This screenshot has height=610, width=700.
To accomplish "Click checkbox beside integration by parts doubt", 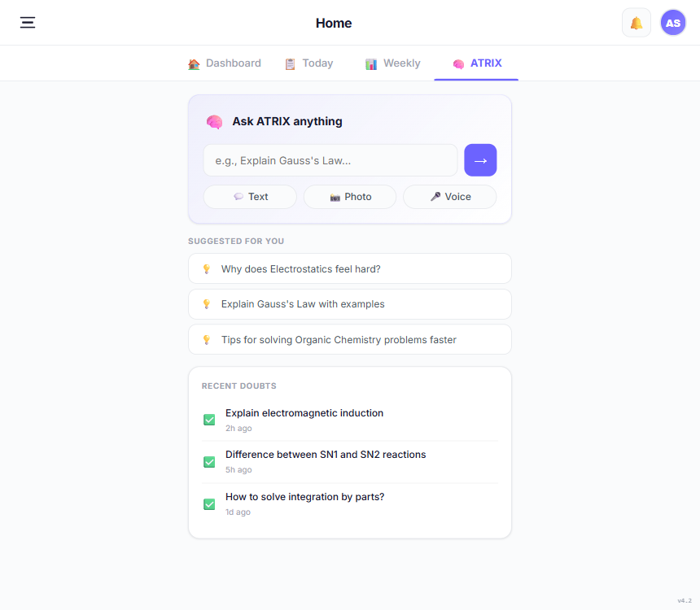I will tap(209, 504).
